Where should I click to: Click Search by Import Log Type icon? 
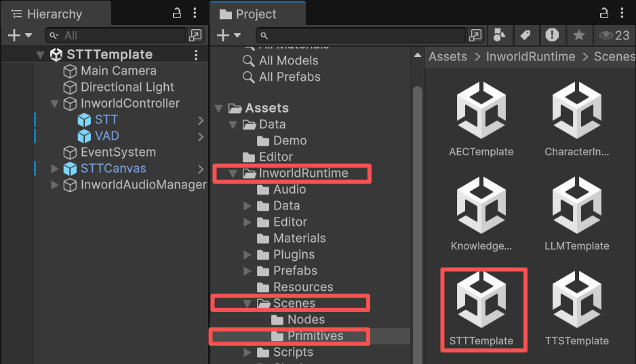pos(552,35)
